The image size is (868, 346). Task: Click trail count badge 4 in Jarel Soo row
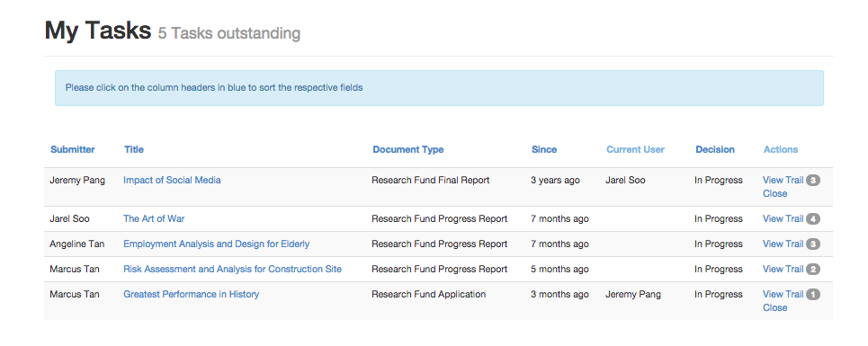tap(812, 218)
